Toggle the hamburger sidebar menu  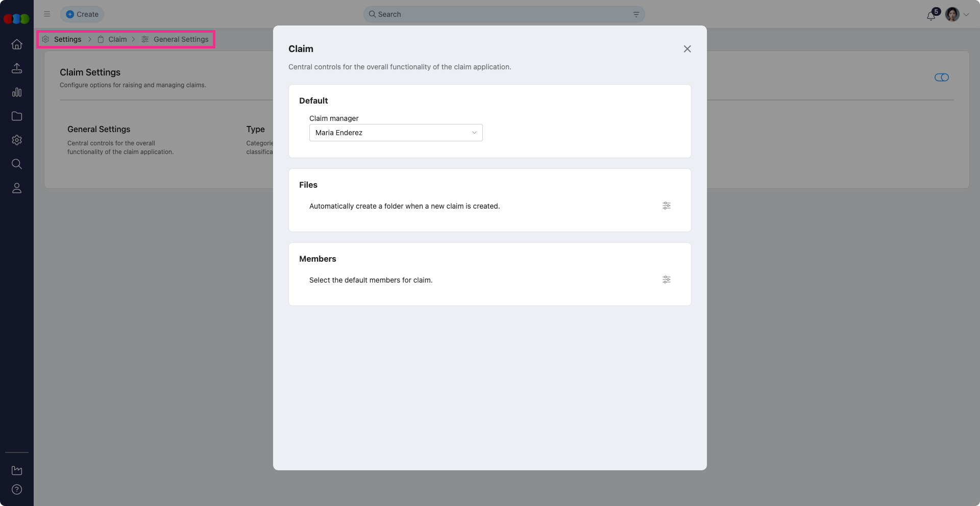point(47,14)
